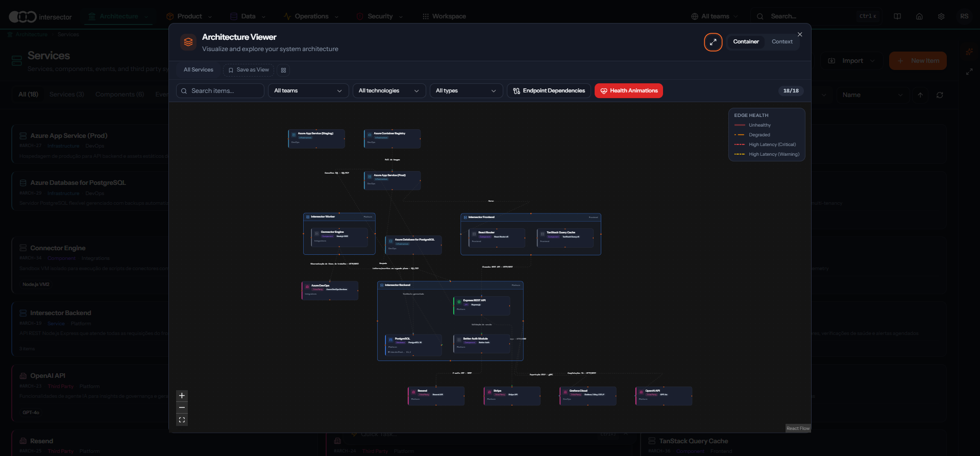The height and width of the screenshot is (456, 980).
Task: Click the intersector logo
Action: click(x=40, y=17)
